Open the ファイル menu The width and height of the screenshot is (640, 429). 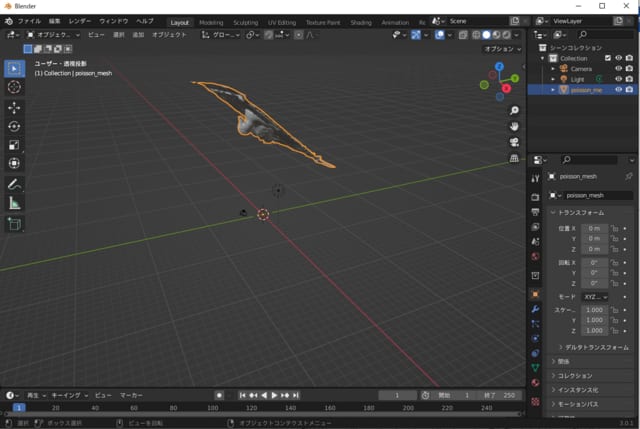(x=29, y=21)
